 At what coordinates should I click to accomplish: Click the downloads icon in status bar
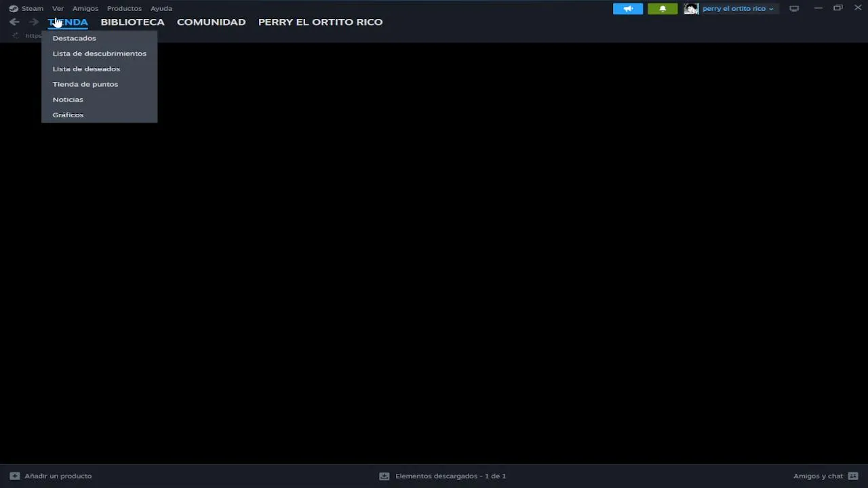pos(384,476)
